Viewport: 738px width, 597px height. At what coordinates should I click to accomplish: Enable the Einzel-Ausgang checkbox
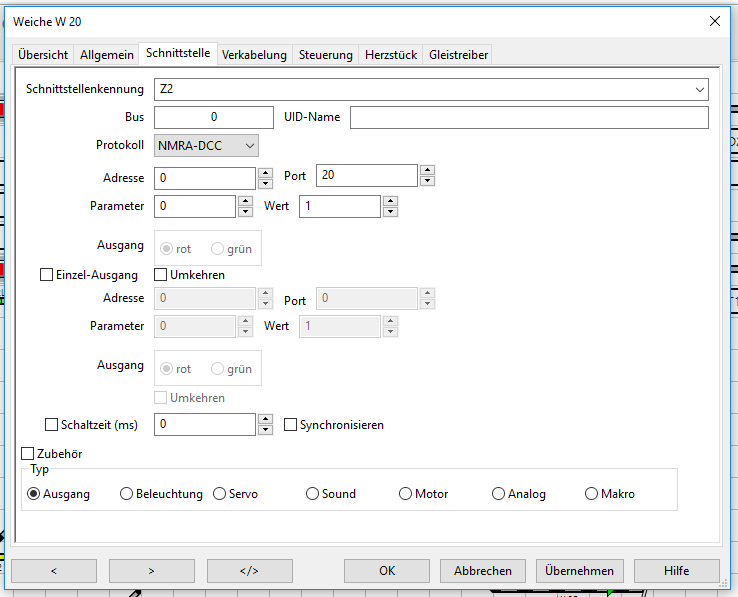(46, 275)
